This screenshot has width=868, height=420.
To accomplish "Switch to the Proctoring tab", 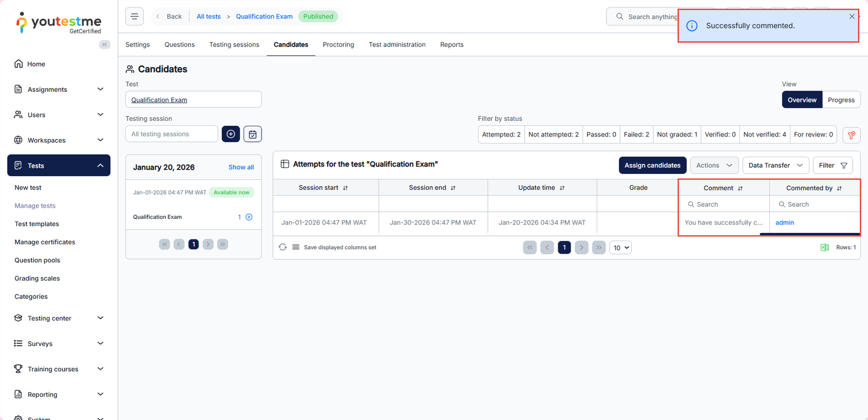I will pyautogui.click(x=338, y=44).
